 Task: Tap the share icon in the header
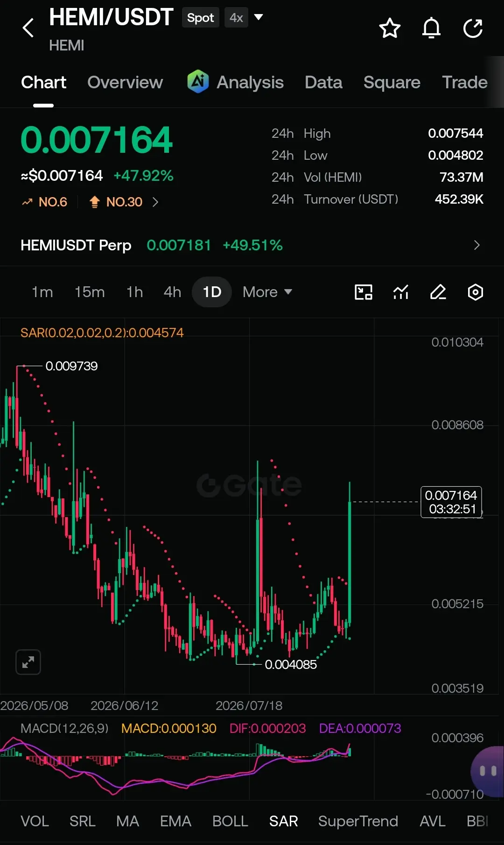pyautogui.click(x=473, y=28)
